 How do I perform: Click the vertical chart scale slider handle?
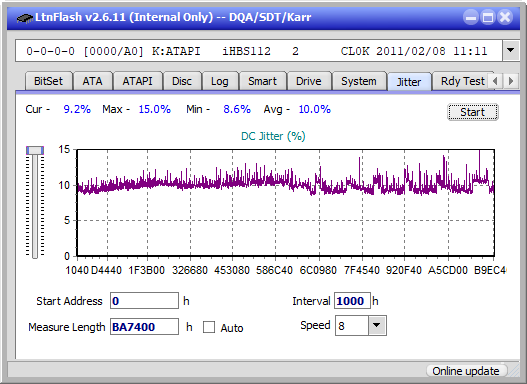35,150
